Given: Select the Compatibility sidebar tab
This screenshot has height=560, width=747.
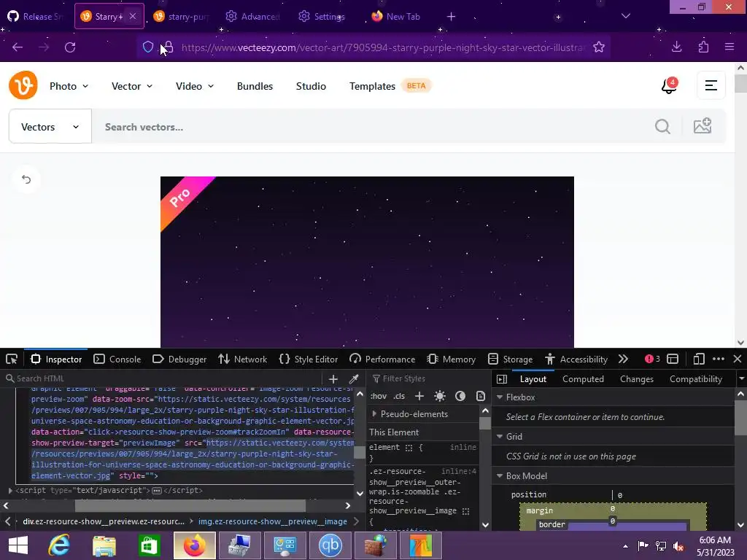Looking at the screenshot, I should (696, 379).
